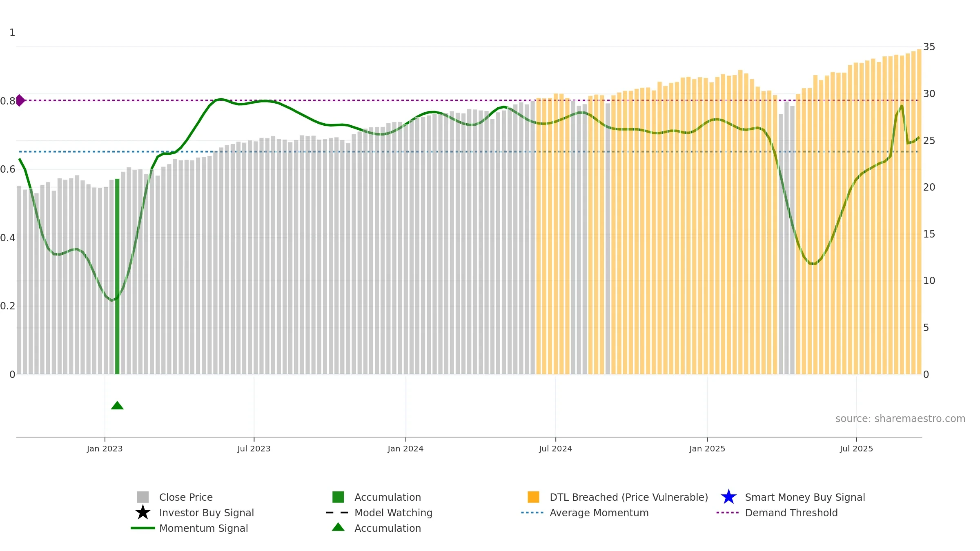Click the green Momentum Signal legend line

tap(143, 528)
